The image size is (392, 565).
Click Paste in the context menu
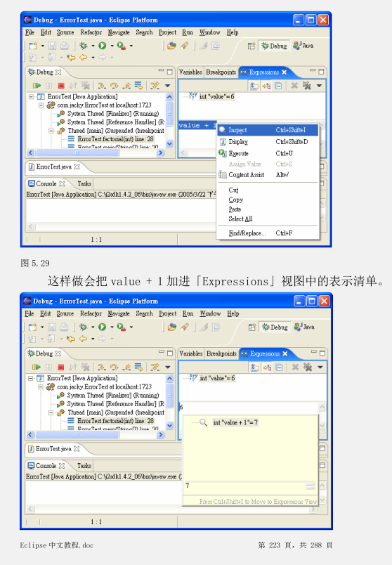[x=235, y=209]
